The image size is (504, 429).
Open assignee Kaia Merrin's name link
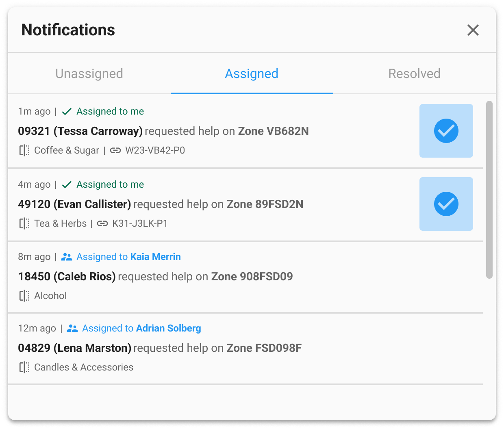coord(155,257)
